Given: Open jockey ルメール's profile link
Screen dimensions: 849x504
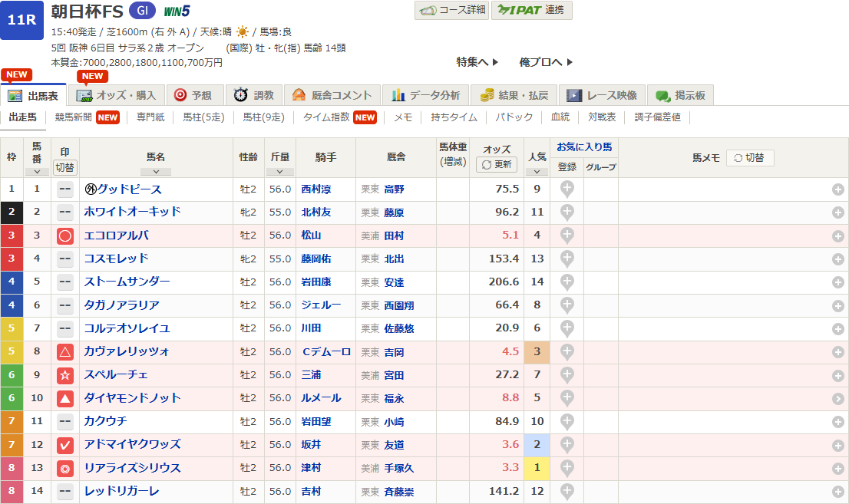Looking at the screenshot, I should (321, 398).
